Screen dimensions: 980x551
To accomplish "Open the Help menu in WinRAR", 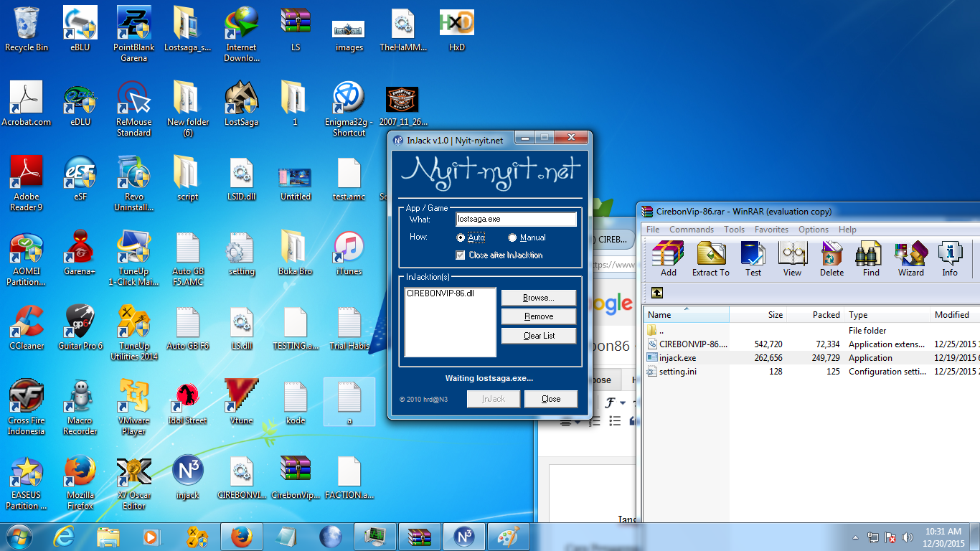I will 847,230.
